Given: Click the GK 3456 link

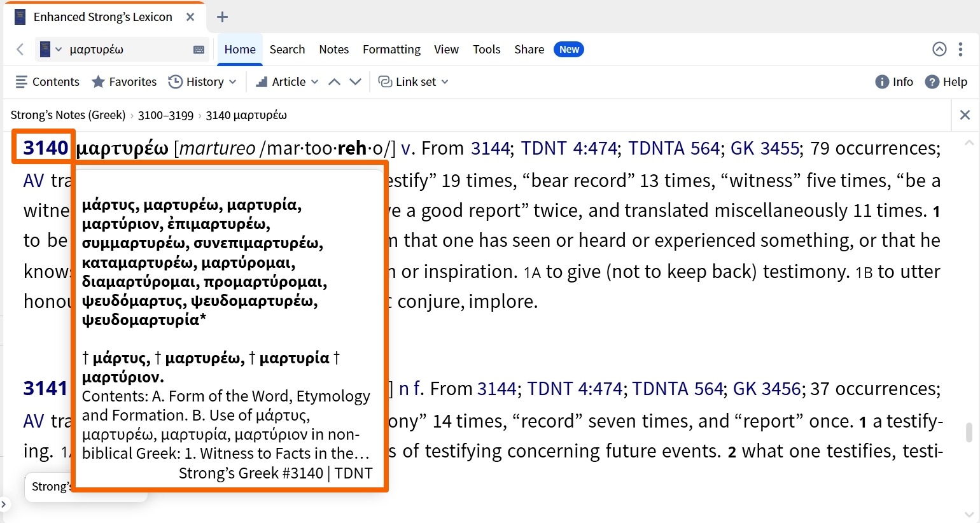Looking at the screenshot, I should (767, 389).
